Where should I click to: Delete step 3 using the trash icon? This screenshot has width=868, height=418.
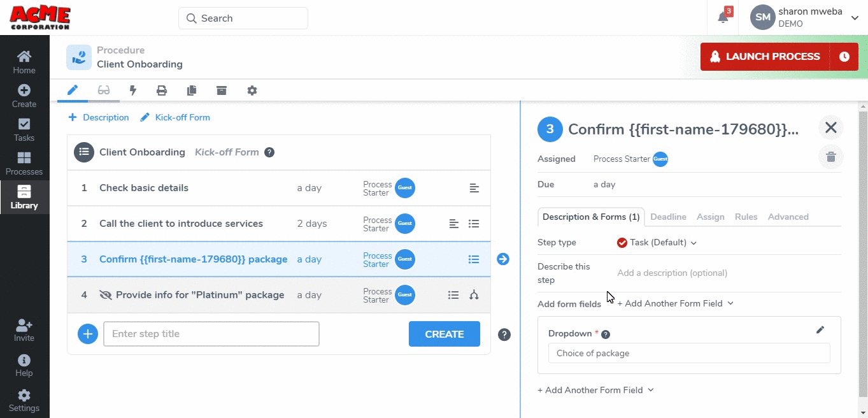click(830, 156)
